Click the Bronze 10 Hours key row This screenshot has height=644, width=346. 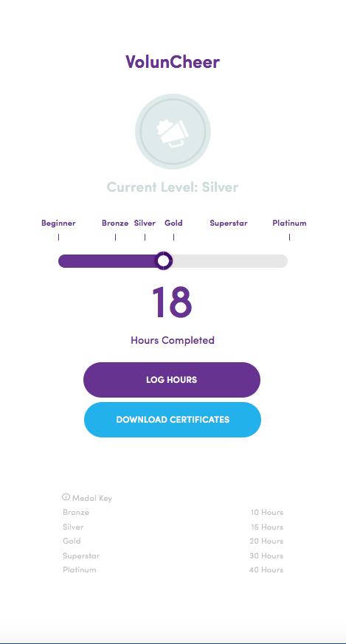(173, 512)
